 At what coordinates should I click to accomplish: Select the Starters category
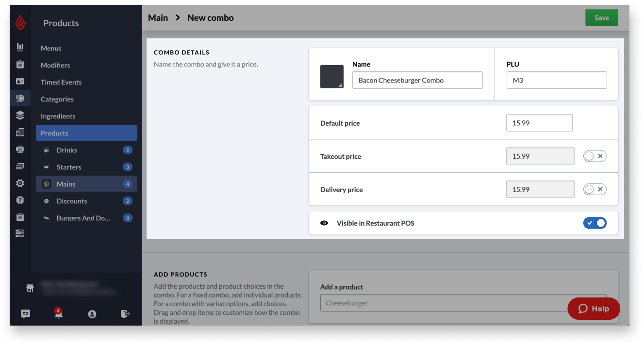pos(68,166)
